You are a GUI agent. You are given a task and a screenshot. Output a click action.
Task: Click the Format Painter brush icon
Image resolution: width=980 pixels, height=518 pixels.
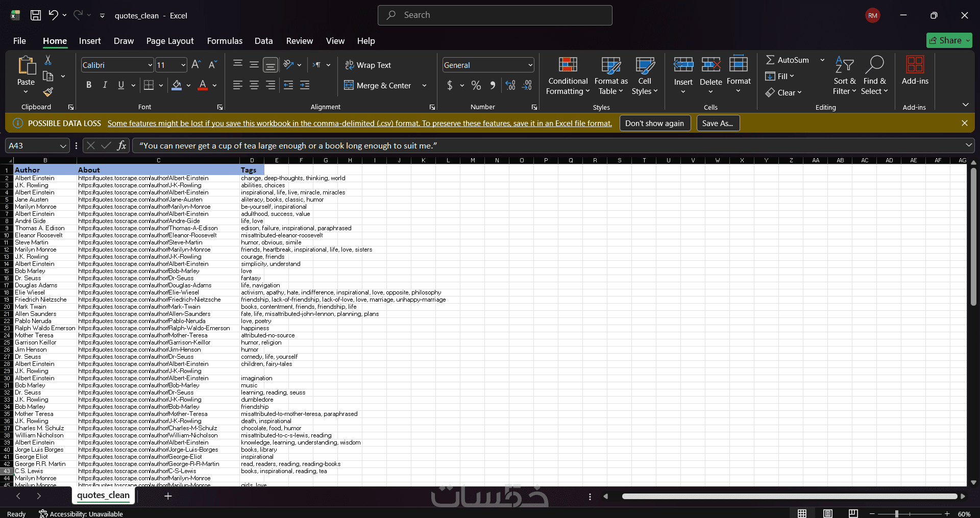[48, 92]
